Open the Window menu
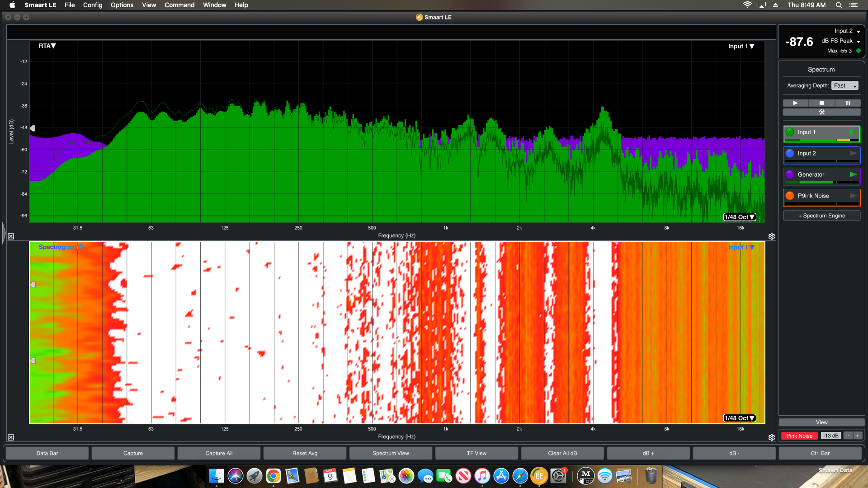Image resolution: width=868 pixels, height=488 pixels. point(214,5)
